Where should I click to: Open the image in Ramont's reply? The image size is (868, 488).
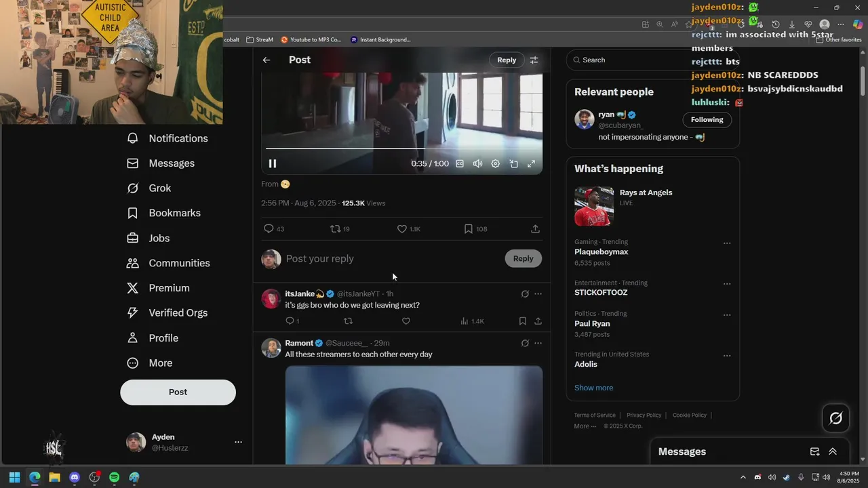[x=414, y=415]
